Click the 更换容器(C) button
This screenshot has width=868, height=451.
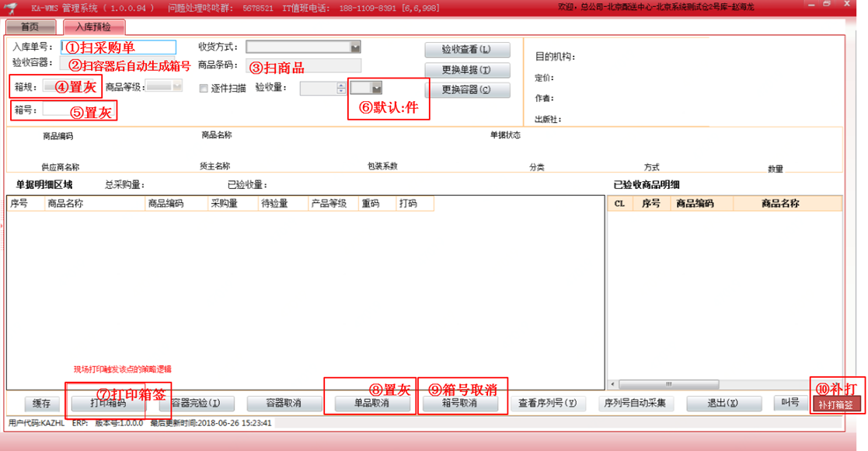[x=467, y=89]
